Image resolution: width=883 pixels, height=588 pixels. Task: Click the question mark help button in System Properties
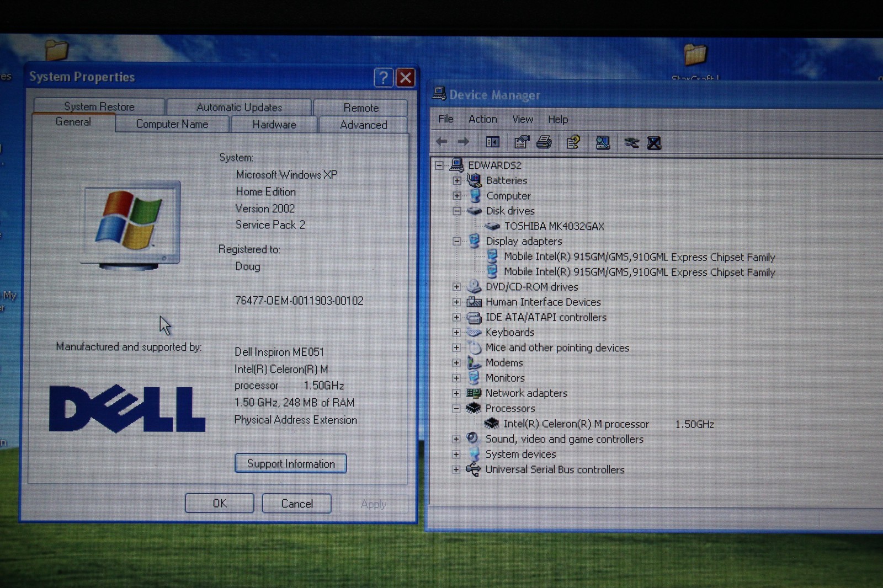tap(383, 78)
